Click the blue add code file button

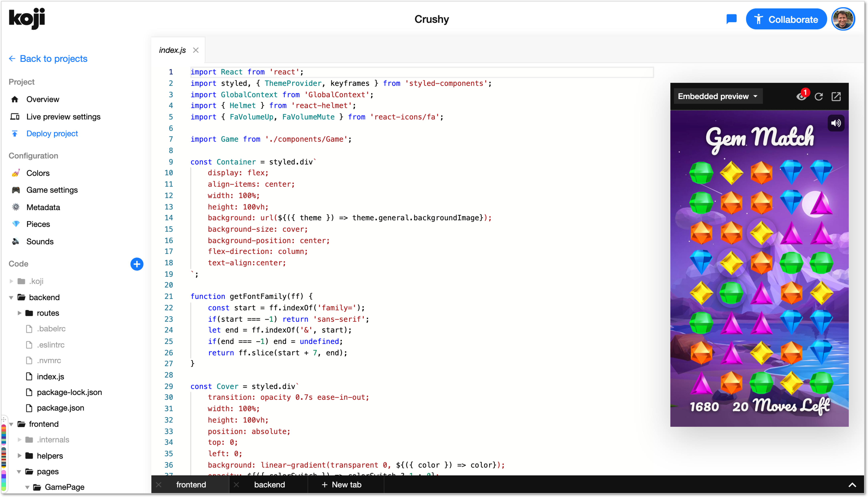pos(137,264)
